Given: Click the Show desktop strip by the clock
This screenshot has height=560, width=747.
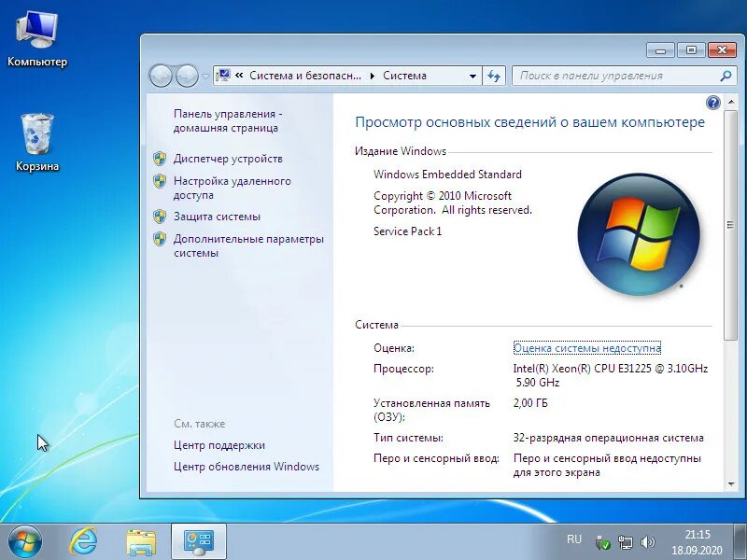Looking at the screenshot, I should pyautogui.click(x=740, y=541).
